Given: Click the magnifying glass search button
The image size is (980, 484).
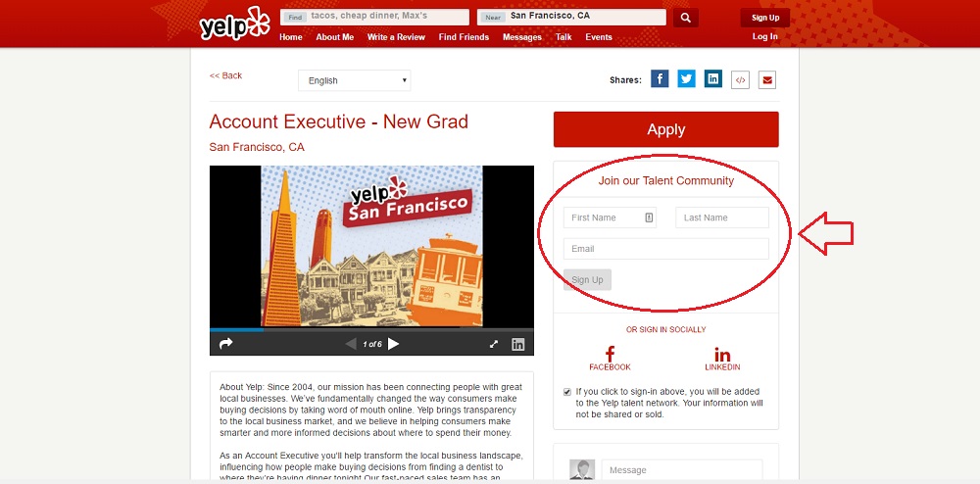Looking at the screenshot, I should tap(686, 18).
